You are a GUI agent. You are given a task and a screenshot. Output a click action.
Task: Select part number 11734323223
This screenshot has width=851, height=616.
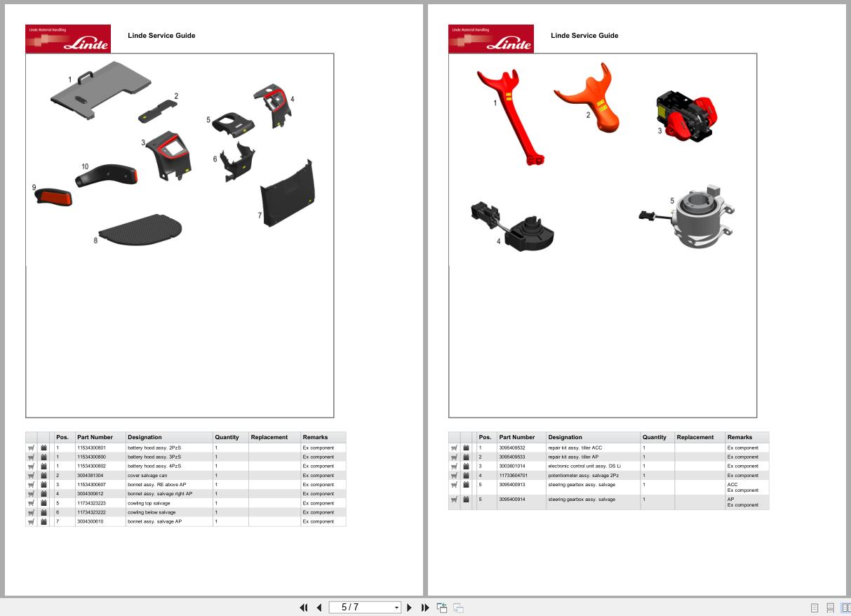(x=91, y=503)
